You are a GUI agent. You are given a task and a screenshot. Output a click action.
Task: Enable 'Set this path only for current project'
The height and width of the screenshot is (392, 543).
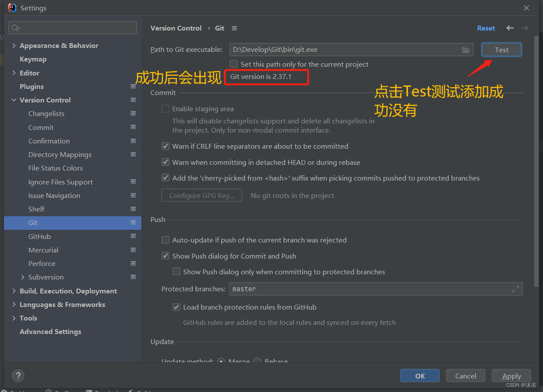234,64
